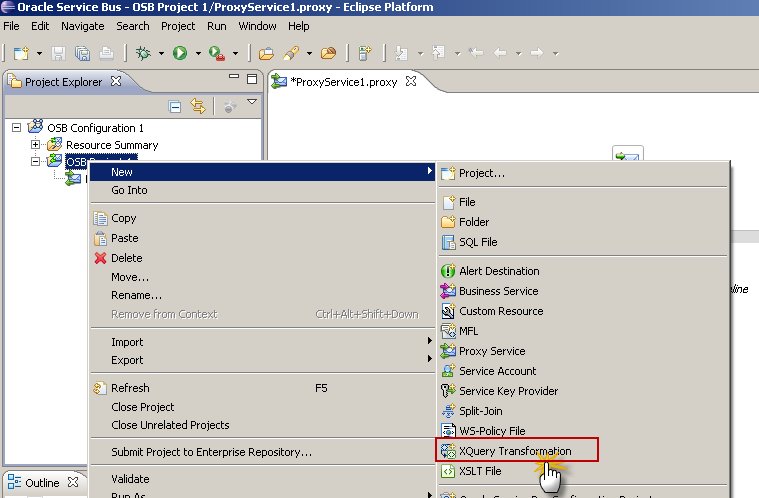
Task: Click the green Run button in toolbar
Action: (x=180, y=53)
